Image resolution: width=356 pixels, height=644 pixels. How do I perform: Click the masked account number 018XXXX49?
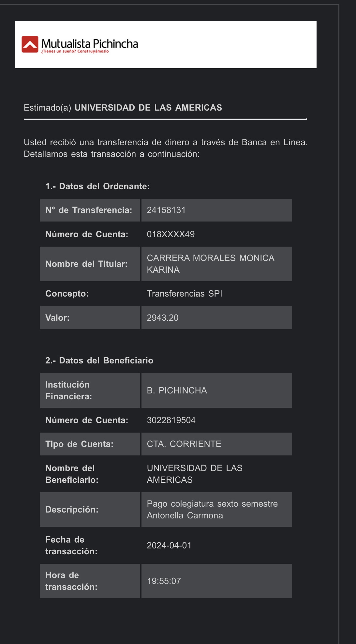171,234
